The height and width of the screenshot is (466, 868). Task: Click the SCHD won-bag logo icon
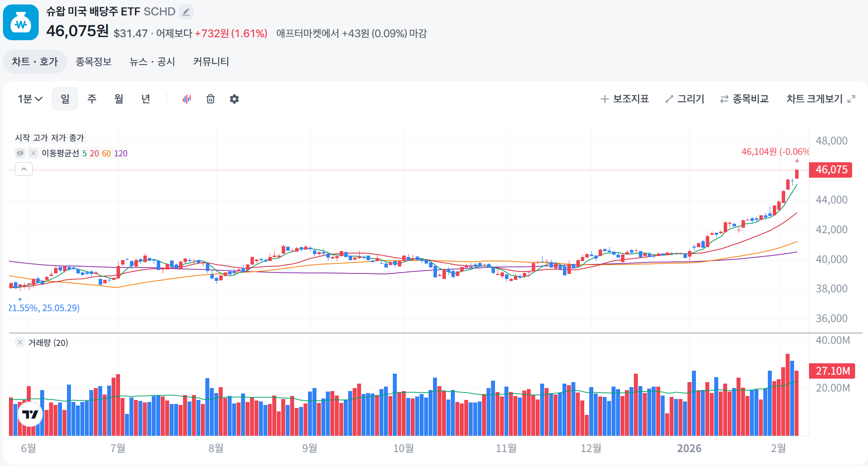[x=21, y=22]
